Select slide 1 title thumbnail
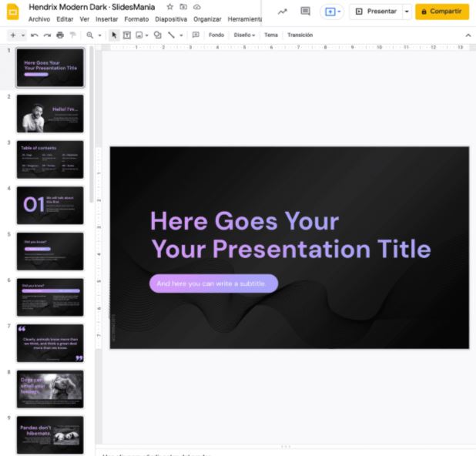 pos(50,68)
